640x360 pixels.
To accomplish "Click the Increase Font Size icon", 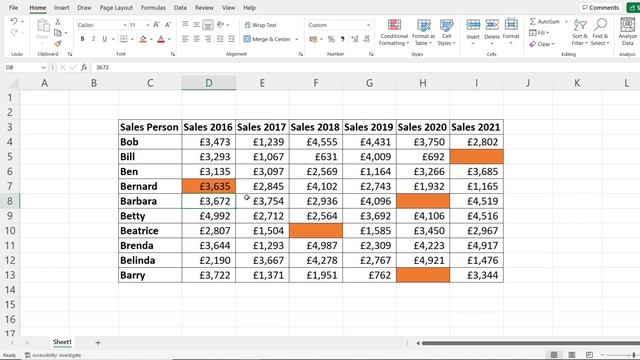I will [x=156, y=25].
